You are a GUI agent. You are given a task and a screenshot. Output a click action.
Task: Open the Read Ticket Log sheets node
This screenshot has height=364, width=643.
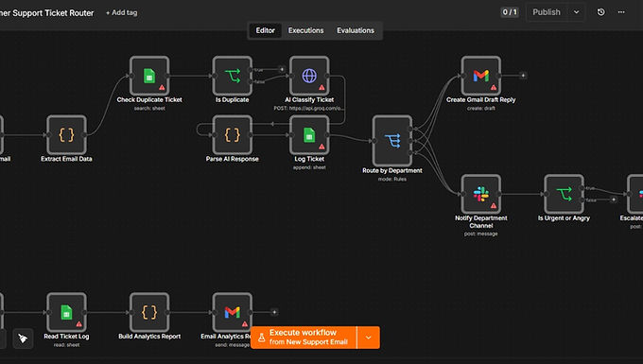[x=66, y=312]
